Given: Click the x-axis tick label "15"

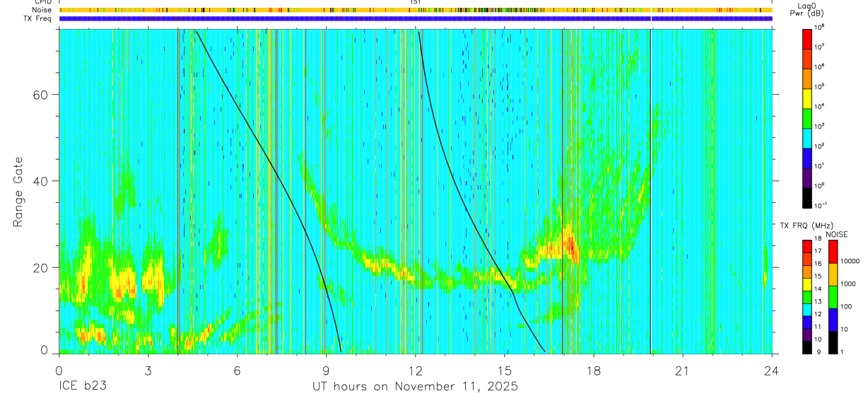Looking at the screenshot, I should [x=505, y=371].
